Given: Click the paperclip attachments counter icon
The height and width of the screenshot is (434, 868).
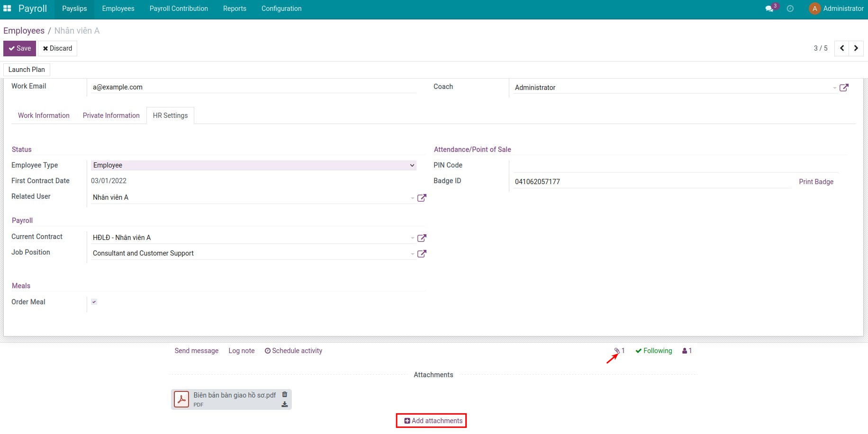Looking at the screenshot, I should (617, 351).
